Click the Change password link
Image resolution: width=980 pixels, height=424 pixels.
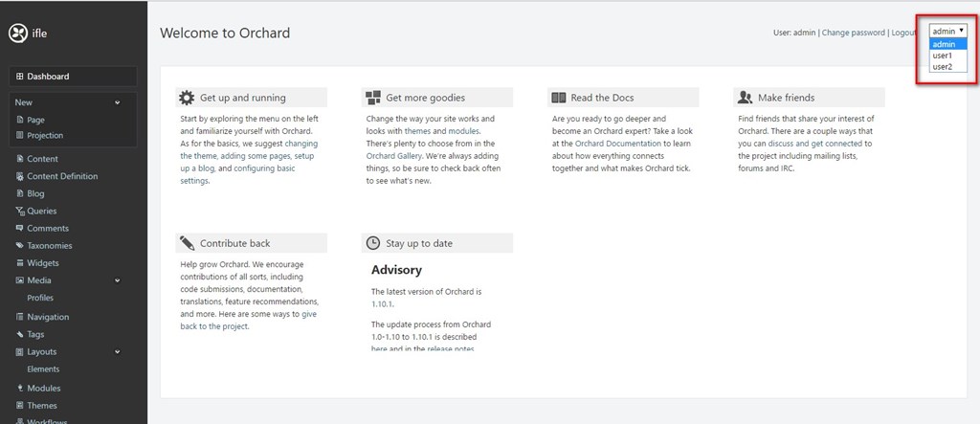point(853,33)
